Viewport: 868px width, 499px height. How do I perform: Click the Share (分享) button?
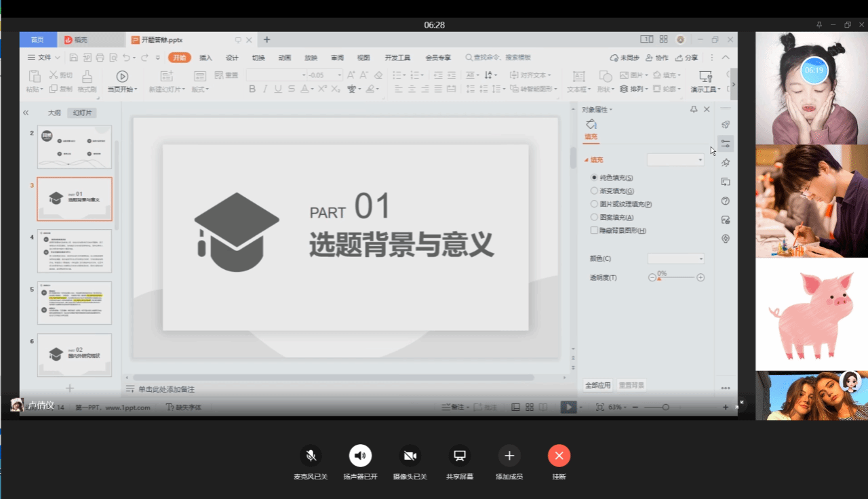pyautogui.click(x=686, y=58)
